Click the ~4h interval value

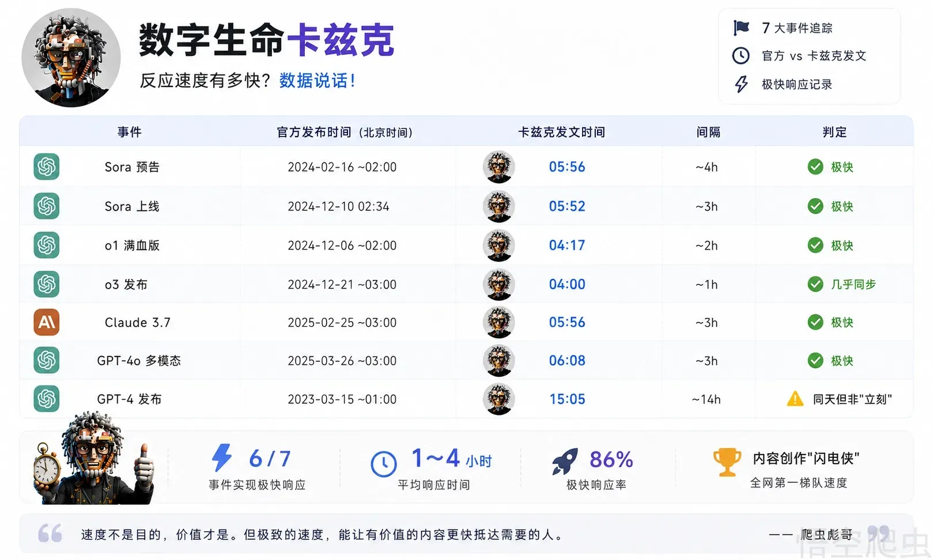707,167
